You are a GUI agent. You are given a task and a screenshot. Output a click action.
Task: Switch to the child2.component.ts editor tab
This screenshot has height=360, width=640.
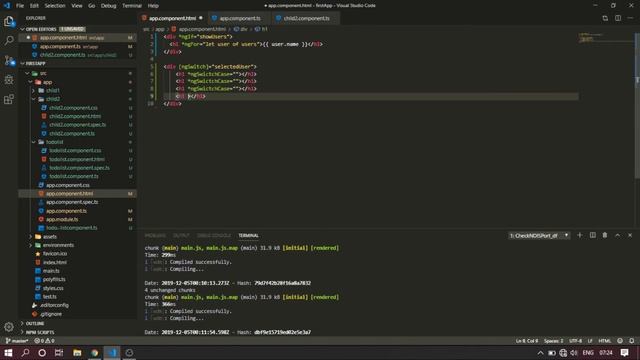click(x=306, y=18)
